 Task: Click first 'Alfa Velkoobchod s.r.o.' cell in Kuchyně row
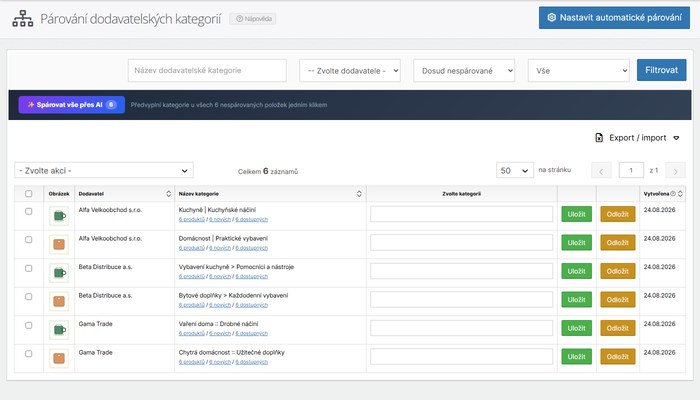pos(110,210)
